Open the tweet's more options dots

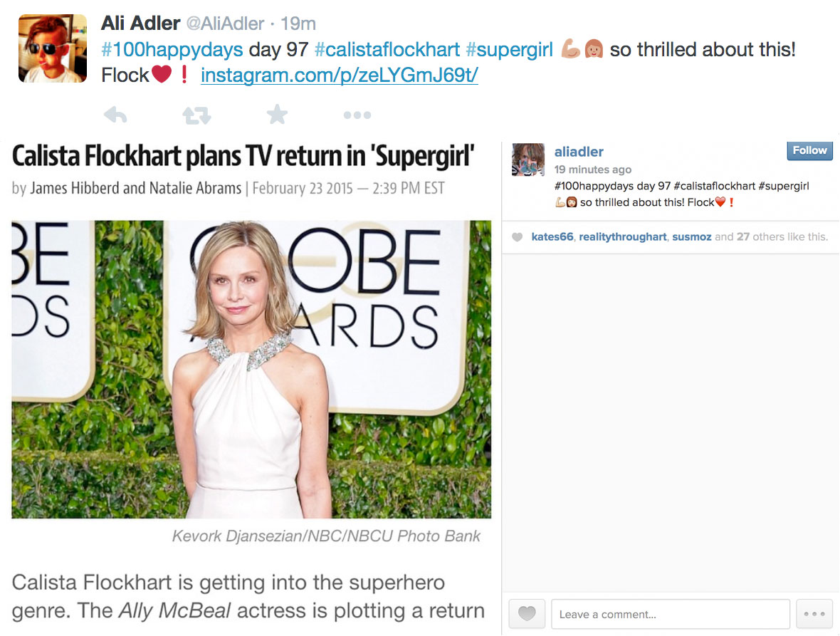(x=357, y=115)
